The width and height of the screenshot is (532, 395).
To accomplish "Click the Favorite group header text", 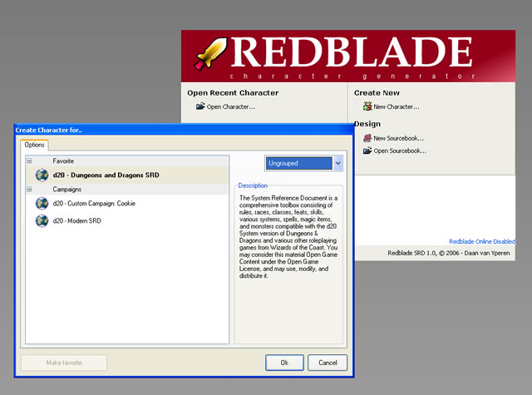I will [x=63, y=161].
